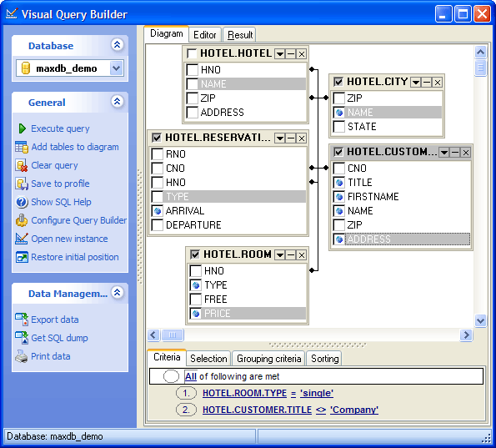
Task: Close the HOTEL.CUSTOMER table box
Action: coord(466,153)
